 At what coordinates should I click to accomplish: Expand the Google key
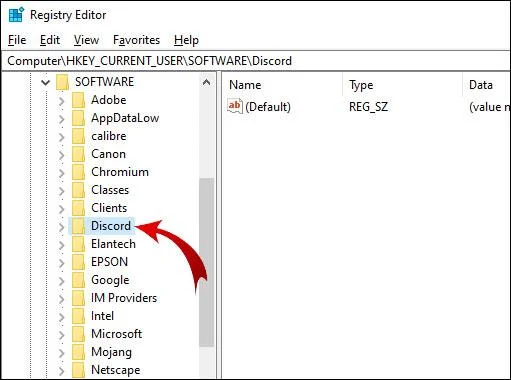61,281
